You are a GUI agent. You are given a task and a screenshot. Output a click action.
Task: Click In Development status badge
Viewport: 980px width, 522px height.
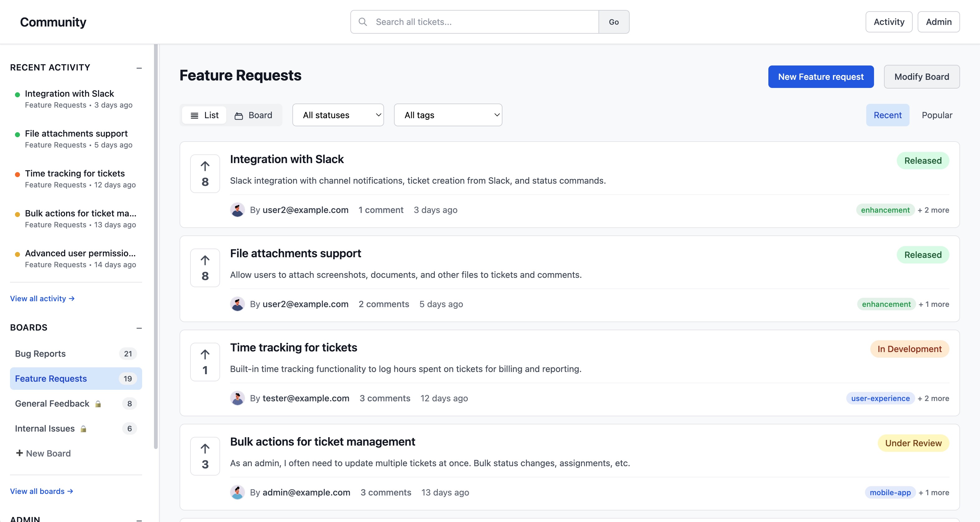910,349
